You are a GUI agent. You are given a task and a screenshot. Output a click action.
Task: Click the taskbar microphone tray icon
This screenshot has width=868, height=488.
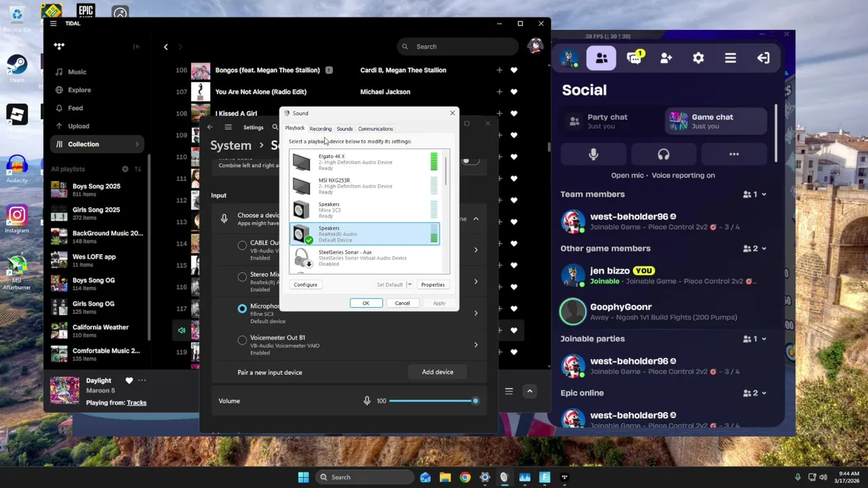797,477
